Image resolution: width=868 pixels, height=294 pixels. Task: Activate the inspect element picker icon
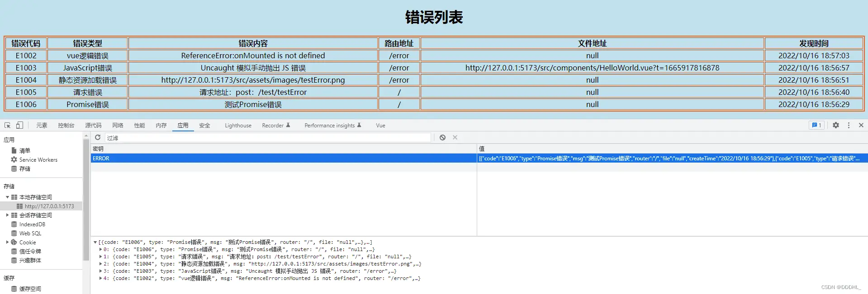(x=8, y=126)
